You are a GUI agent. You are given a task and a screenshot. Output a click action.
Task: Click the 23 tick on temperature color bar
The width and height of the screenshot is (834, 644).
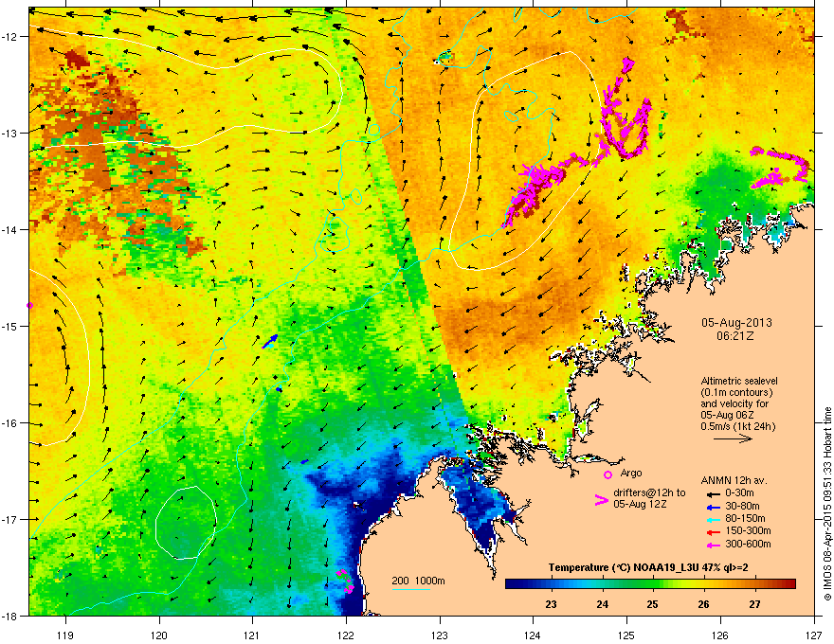551,604
